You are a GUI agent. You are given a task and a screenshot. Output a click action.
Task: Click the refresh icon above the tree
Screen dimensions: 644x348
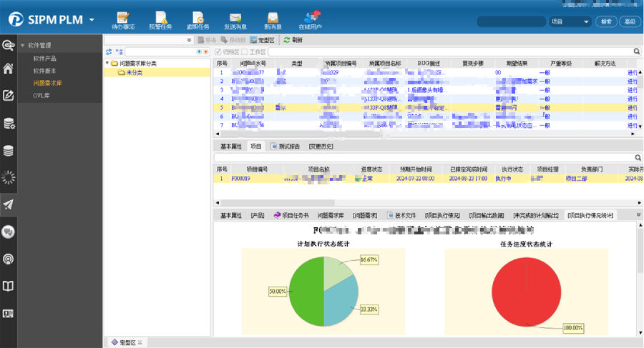point(109,52)
